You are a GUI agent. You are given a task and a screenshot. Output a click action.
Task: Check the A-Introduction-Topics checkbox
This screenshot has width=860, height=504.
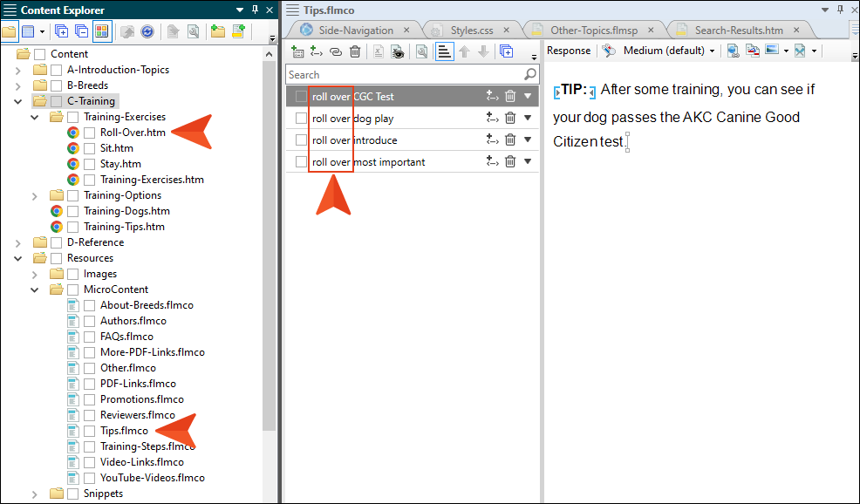click(x=56, y=70)
